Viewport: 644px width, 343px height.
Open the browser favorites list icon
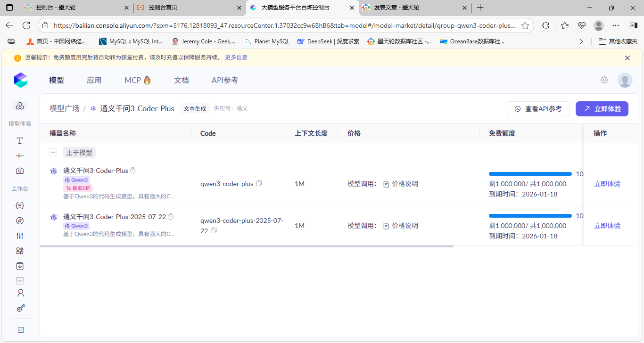pos(565,25)
